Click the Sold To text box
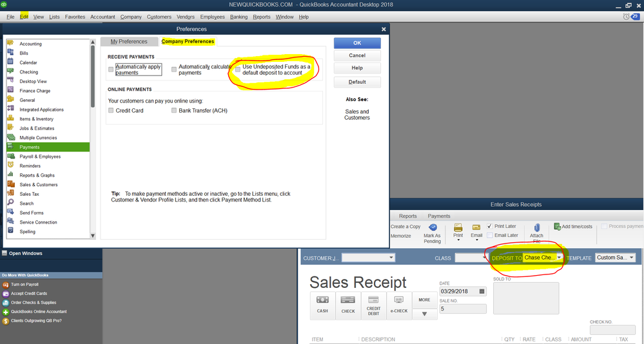The image size is (644, 344). 526,298
